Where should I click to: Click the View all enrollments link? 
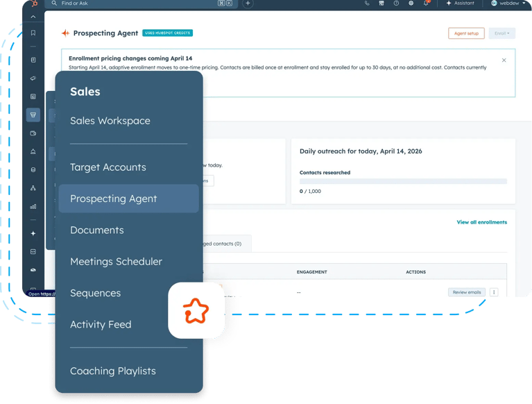tap(482, 222)
